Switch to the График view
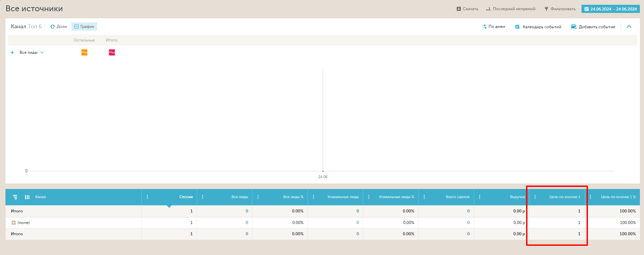644x255 pixels. click(84, 27)
